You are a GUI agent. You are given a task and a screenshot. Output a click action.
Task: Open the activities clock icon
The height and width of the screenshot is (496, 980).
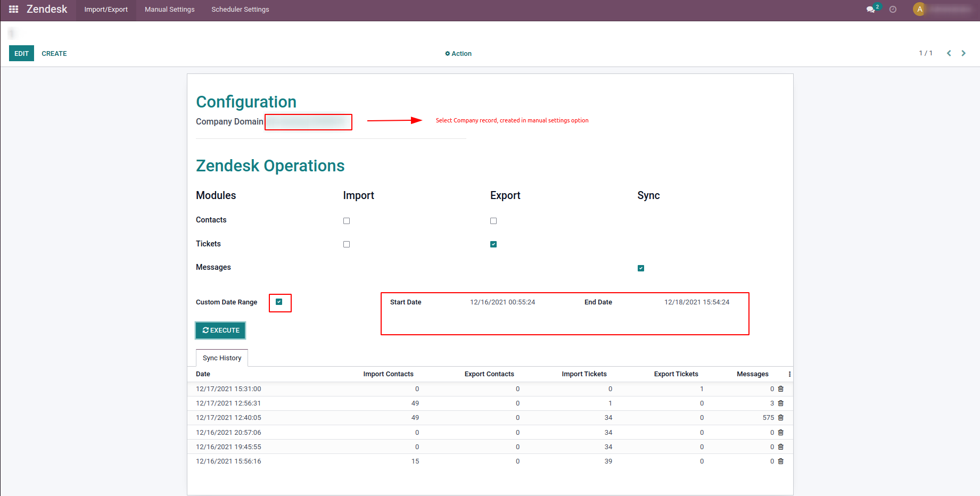pos(893,10)
